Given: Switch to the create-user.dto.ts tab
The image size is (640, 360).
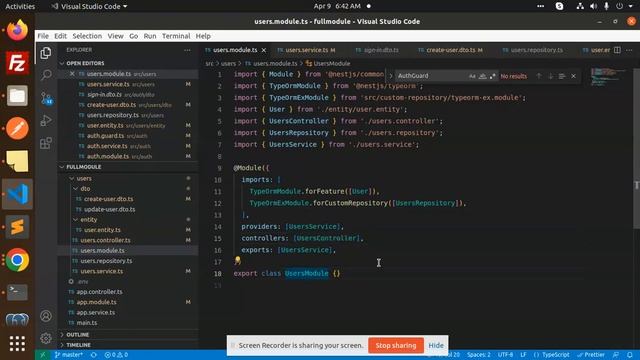Looking at the screenshot, I should [x=451, y=50].
